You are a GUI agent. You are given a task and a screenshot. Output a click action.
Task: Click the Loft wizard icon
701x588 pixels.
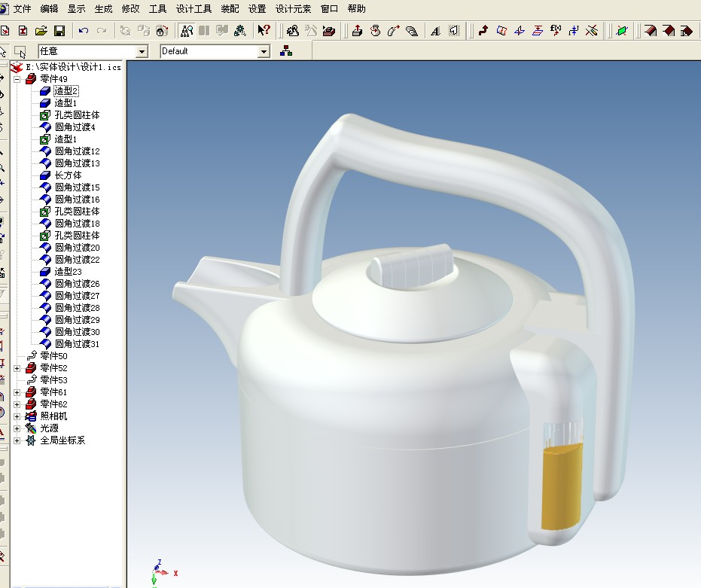[x=412, y=31]
